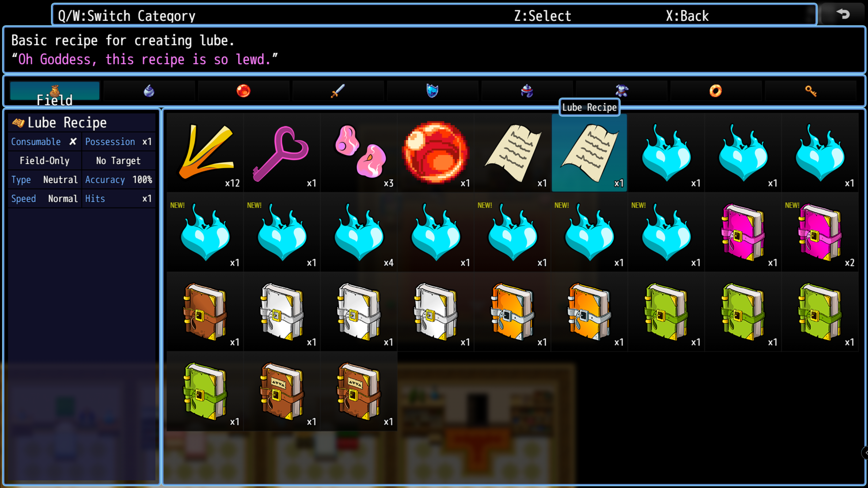Click the blue flame heart icon x4

tap(358, 236)
